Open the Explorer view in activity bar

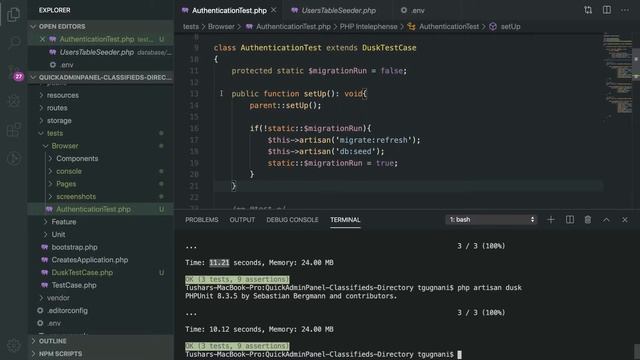click(13, 15)
